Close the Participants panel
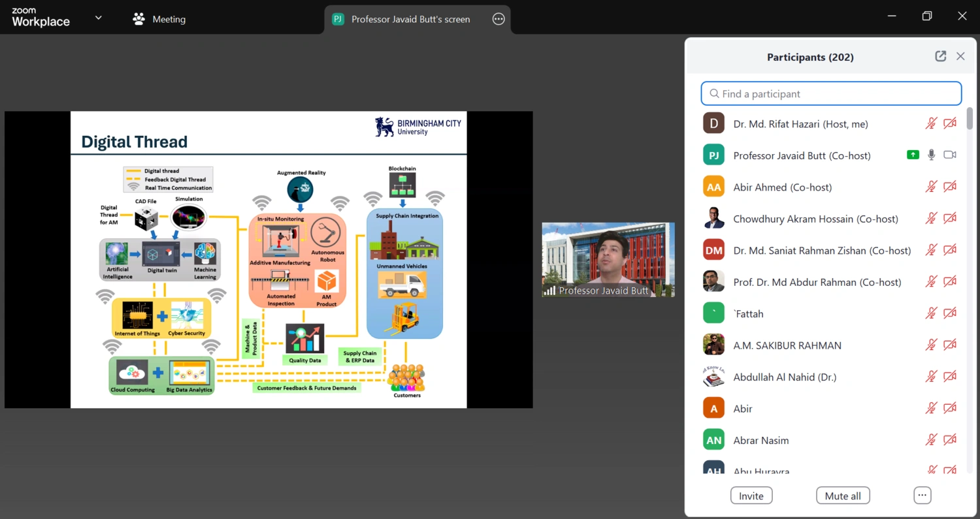This screenshot has height=519, width=980. pyautogui.click(x=960, y=56)
